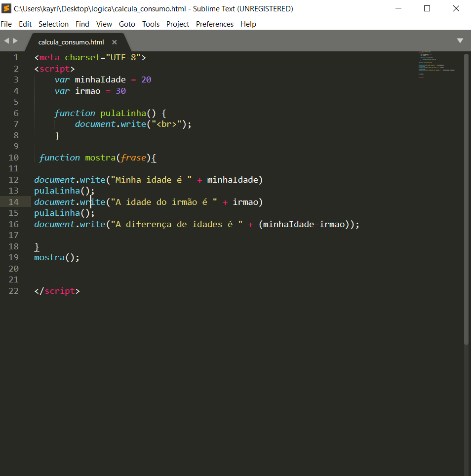Click line number 10 in gutter

(14, 158)
